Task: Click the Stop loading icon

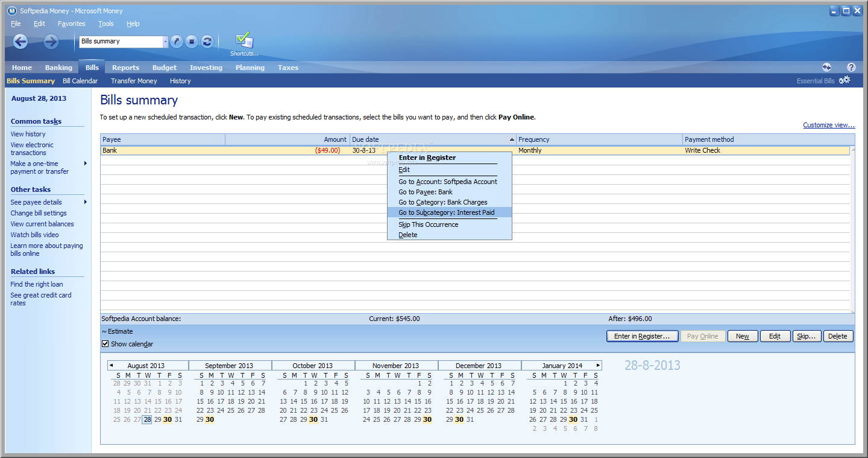Action: (x=191, y=41)
